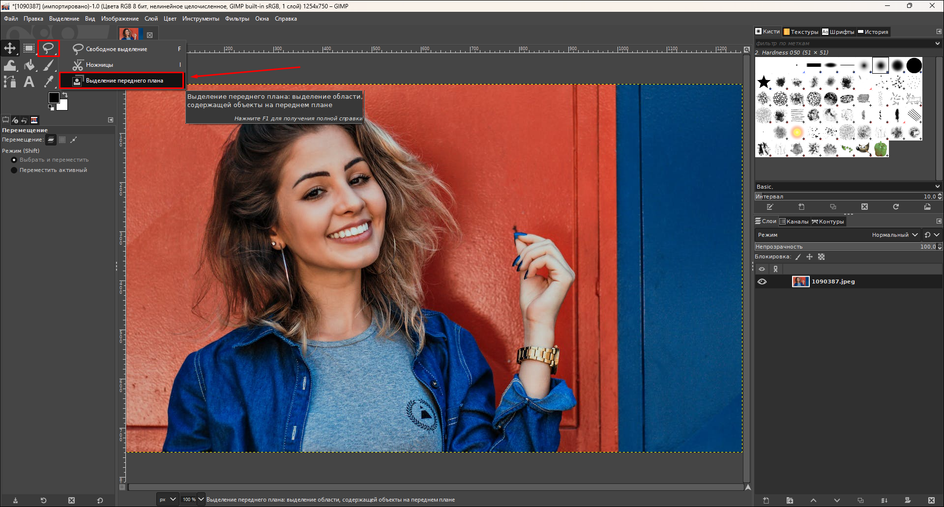Screen dimensions: 944x507
Task: Select the Paths tool
Action: tap(10, 82)
